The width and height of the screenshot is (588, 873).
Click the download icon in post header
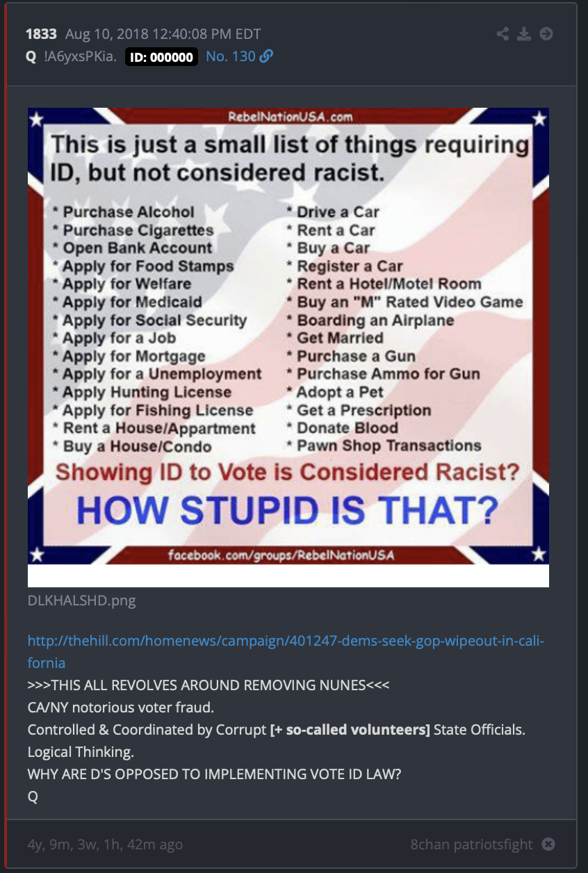pos(524,34)
